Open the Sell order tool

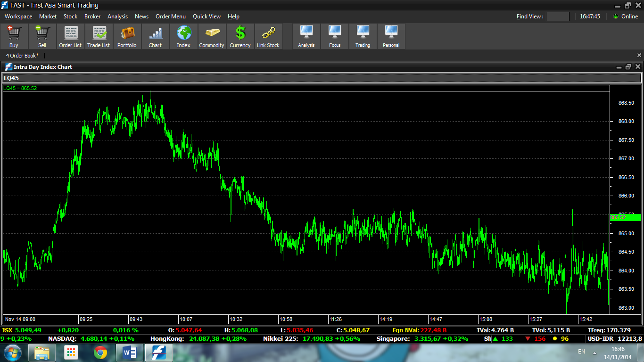(42, 37)
